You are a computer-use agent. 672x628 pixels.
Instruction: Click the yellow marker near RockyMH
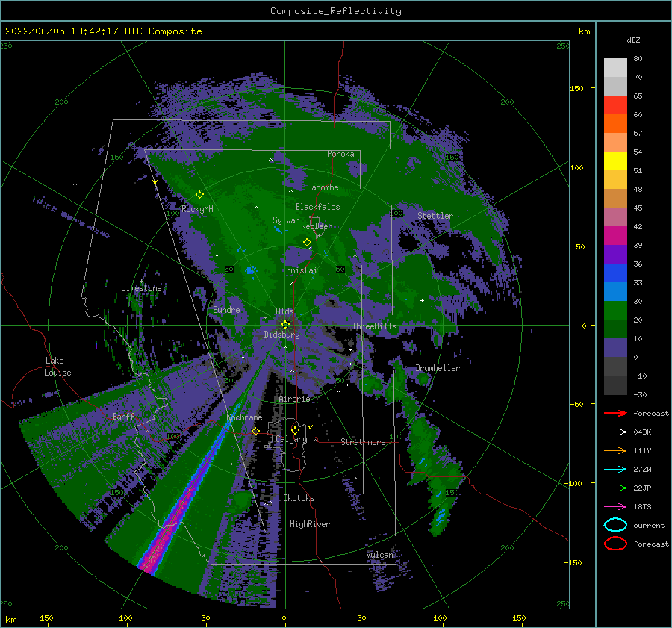click(199, 195)
